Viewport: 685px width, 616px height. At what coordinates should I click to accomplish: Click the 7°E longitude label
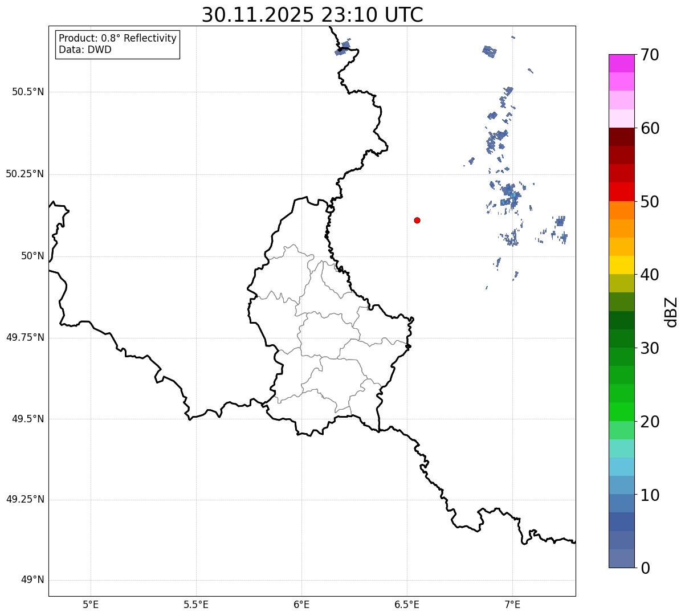[512, 604]
